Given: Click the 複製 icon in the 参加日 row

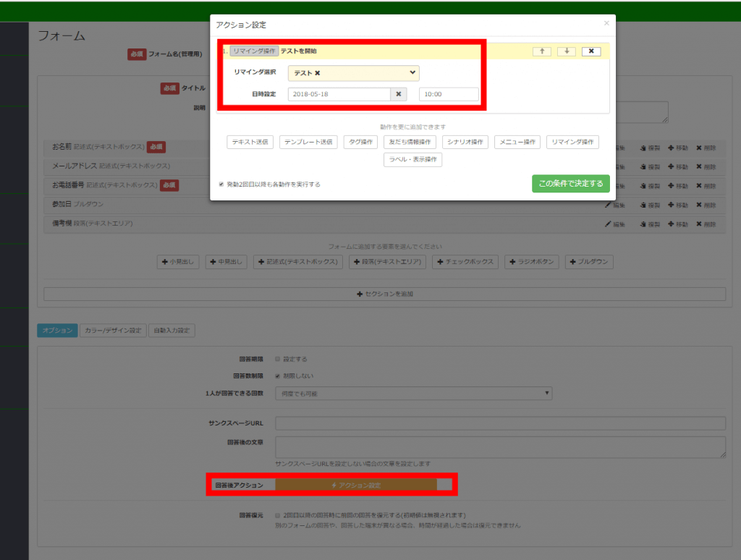Looking at the screenshot, I should click(x=643, y=205).
